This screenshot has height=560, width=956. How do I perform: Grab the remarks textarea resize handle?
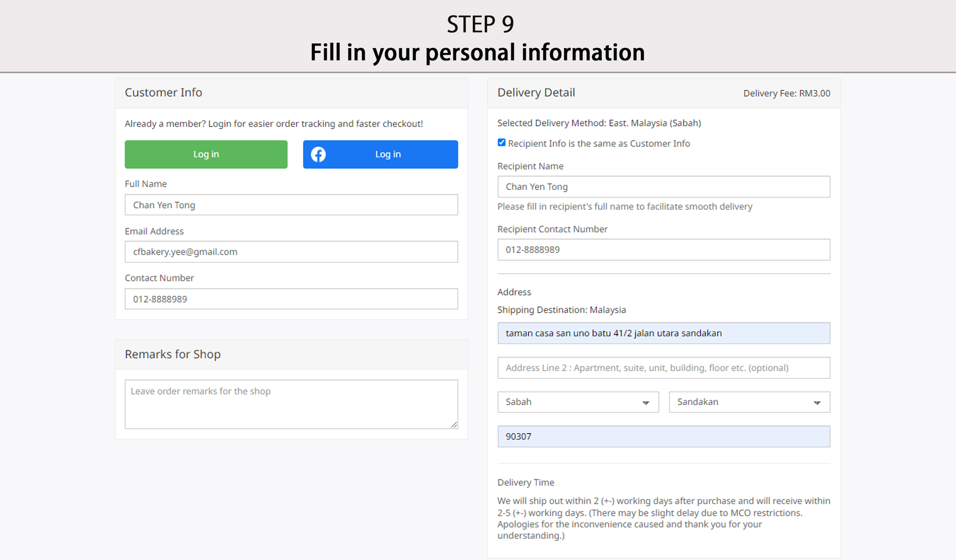coord(454,424)
